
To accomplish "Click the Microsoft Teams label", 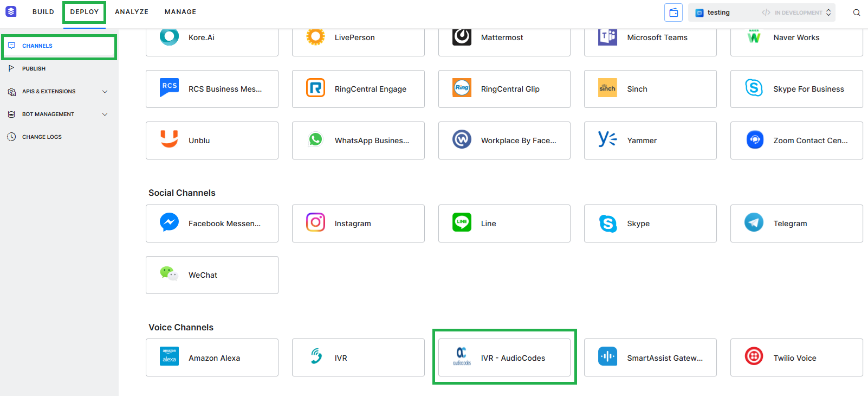I will coord(657,37).
